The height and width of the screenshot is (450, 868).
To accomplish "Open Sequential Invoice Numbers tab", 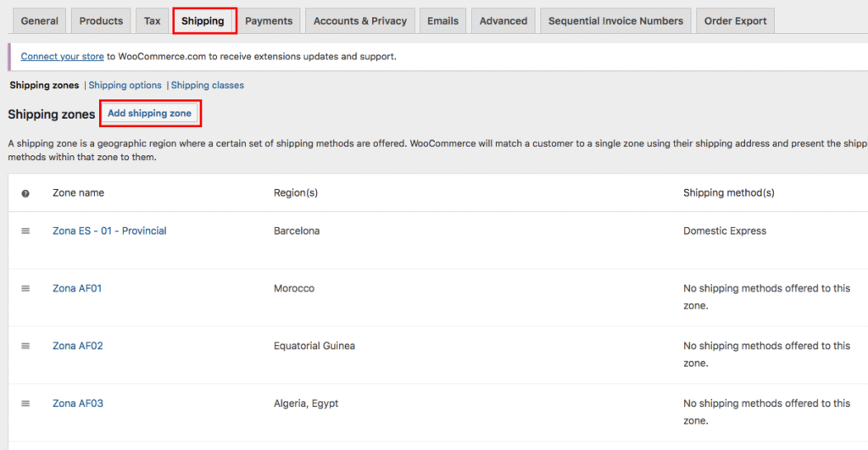I will click(615, 21).
